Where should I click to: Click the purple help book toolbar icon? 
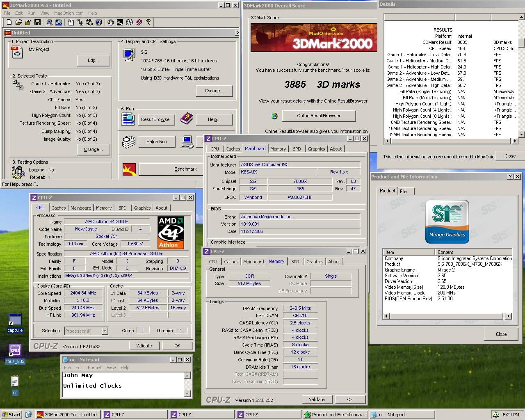(x=139, y=22)
